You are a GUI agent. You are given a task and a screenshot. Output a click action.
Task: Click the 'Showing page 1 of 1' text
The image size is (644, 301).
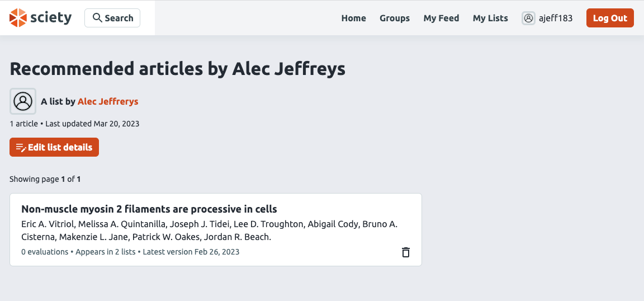coord(45,179)
